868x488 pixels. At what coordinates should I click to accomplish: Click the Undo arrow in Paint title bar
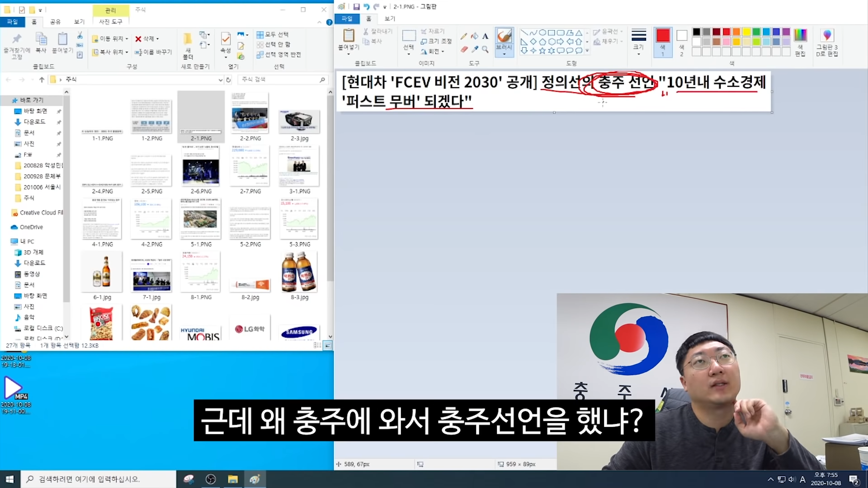point(366,7)
